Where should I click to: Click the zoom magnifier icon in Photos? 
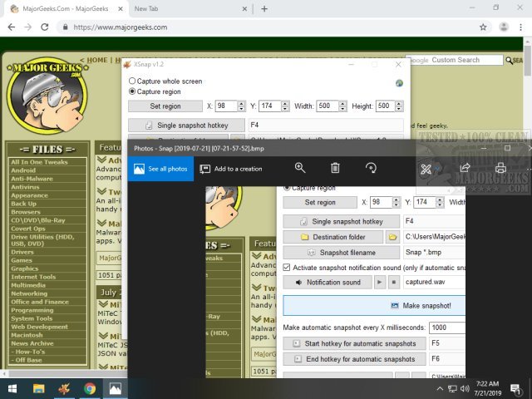[x=300, y=168]
